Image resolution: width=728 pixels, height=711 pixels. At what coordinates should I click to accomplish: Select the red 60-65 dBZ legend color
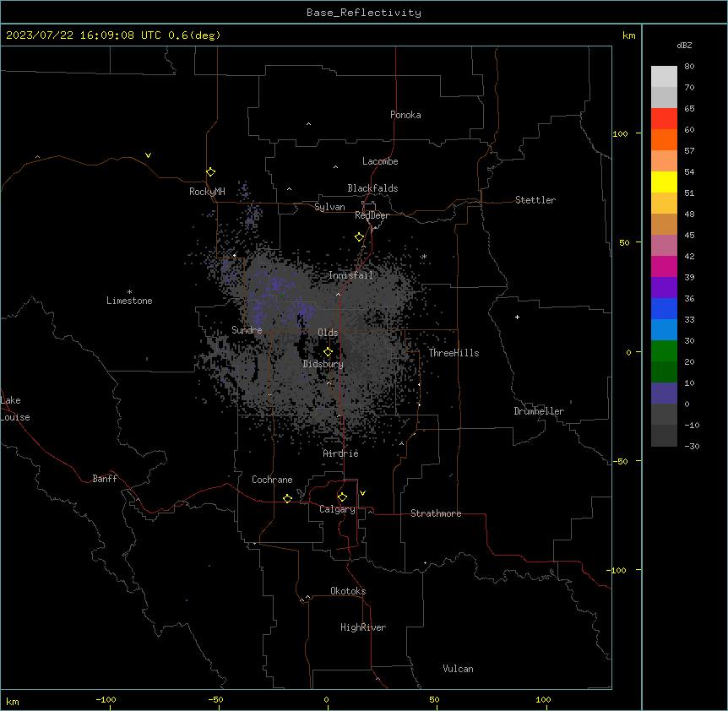tap(664, 119)
